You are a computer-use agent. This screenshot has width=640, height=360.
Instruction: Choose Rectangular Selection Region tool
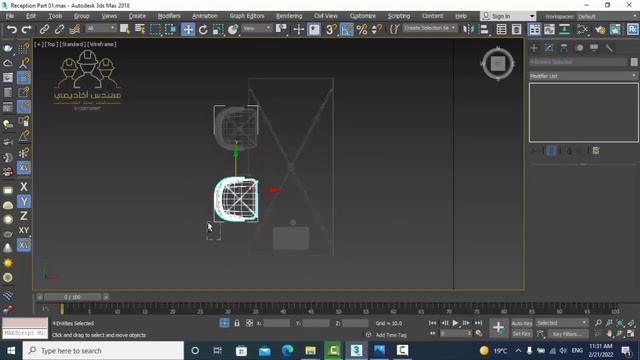point(155,29)
